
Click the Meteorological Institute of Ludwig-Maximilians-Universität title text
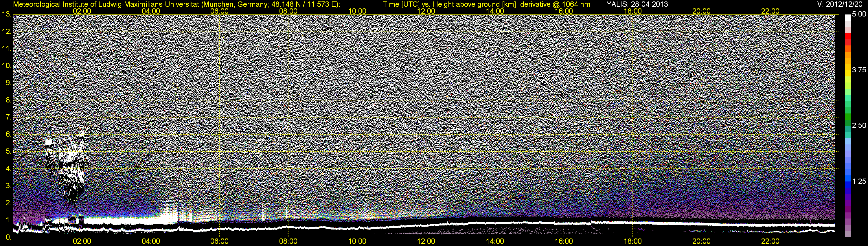coord(176,4)
